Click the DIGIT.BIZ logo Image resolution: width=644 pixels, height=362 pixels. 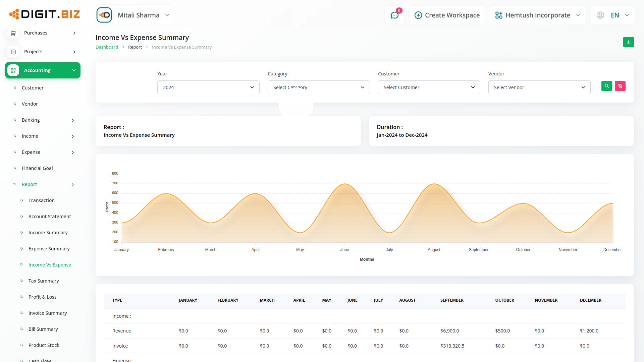(x=45, y=14)
